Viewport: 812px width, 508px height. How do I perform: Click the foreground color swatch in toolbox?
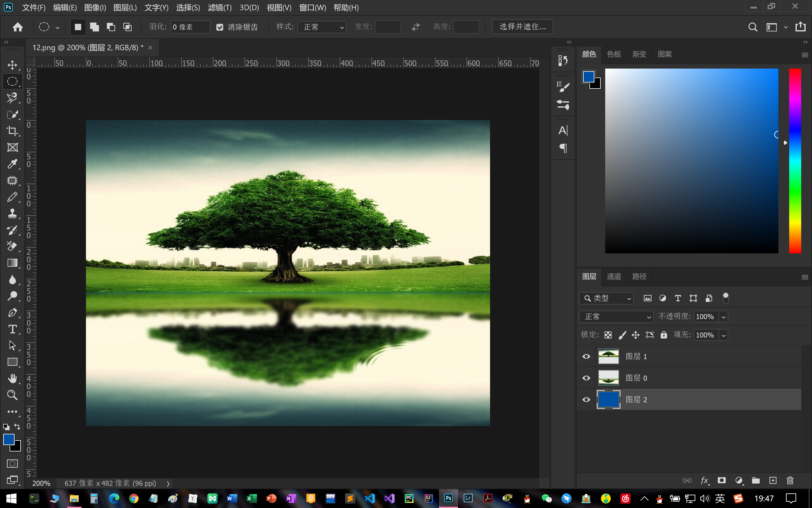[9, 439]
